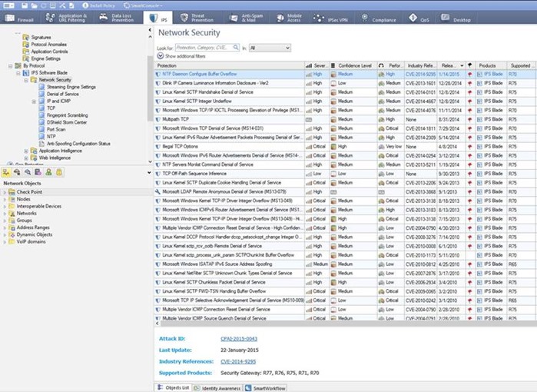Click the follow-up flag column header icon
This screenshot has width=537, height=392.
470,65
